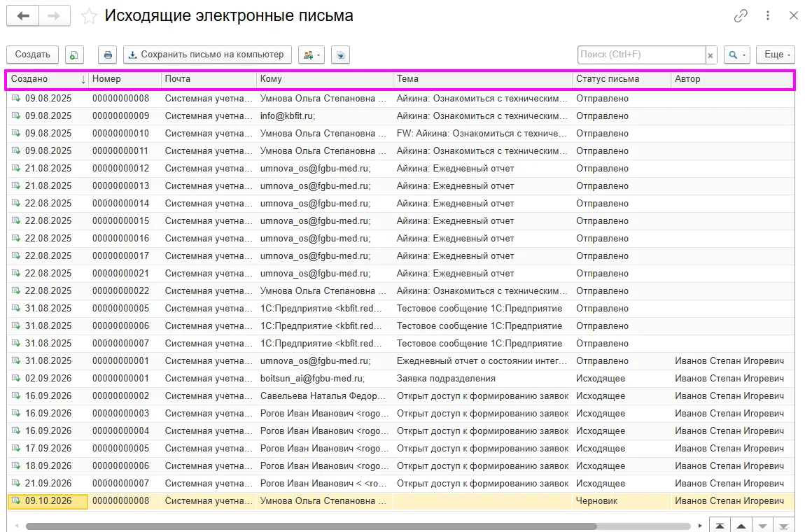Screen dimensions: 805x532
Task: Select number cell 00000000009 dated 09.08.2025
Action: (125, 116)
